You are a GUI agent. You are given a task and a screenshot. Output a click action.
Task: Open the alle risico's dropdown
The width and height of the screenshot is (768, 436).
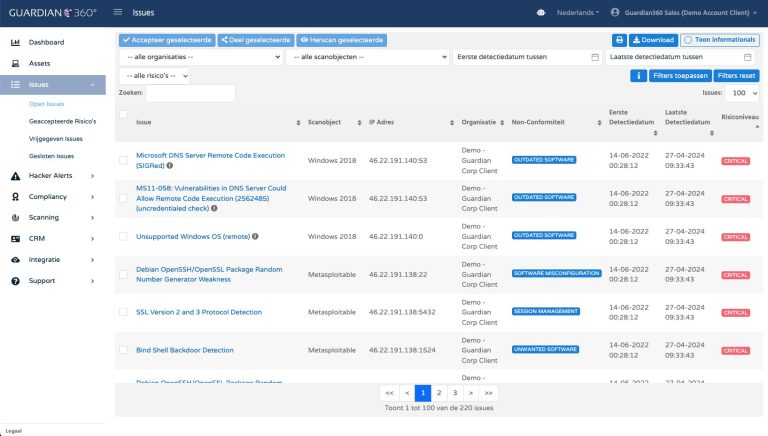pyautogui.click(x=154, y=76)
